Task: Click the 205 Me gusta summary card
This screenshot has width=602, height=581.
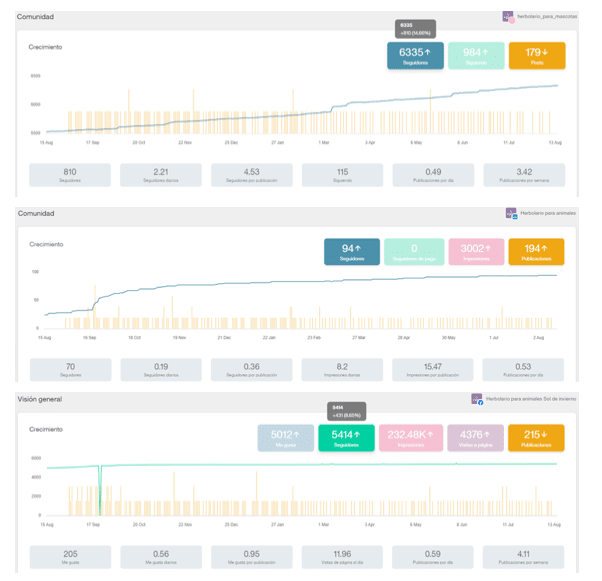Action: coord(70,560)
